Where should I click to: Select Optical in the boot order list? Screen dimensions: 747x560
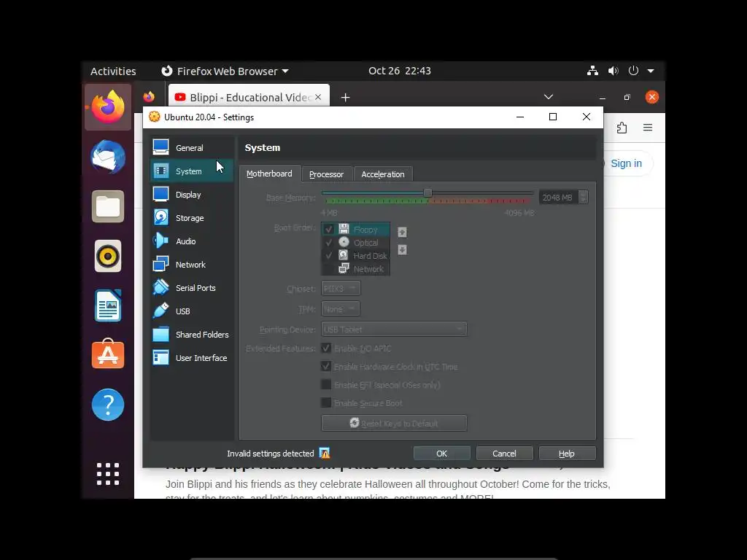tap(356, 242)
